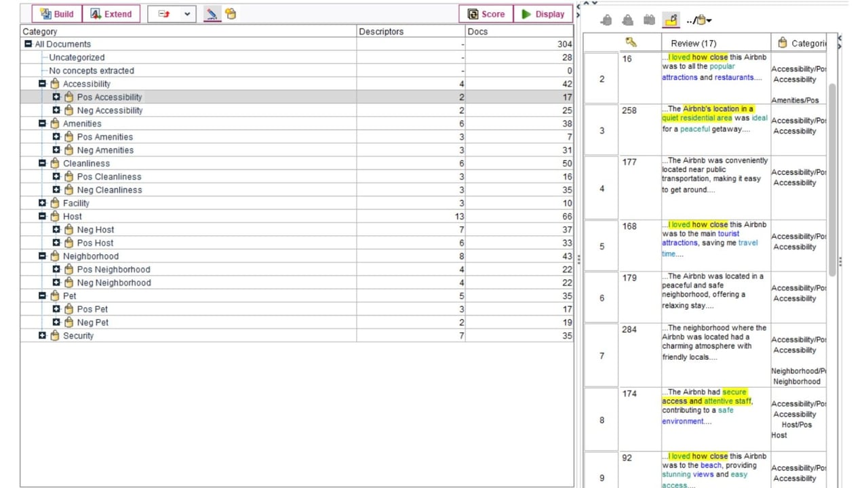The image size is (868, 488).
Task: Click the Docs column header
Action: pyautogui.click(x=519, y=31)
